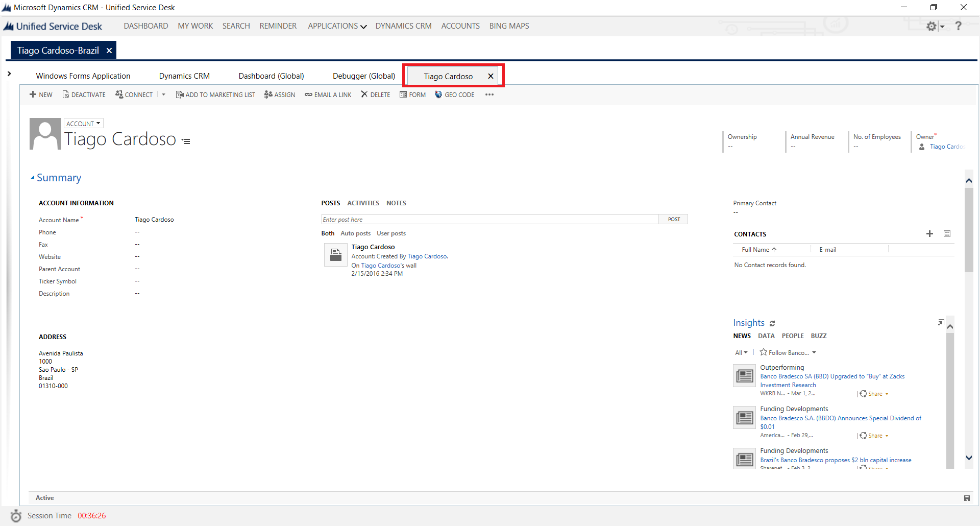The height and width of the screenshot is (526, 980).
Task: Collapse the Summary section
Action: click(33, 178)
